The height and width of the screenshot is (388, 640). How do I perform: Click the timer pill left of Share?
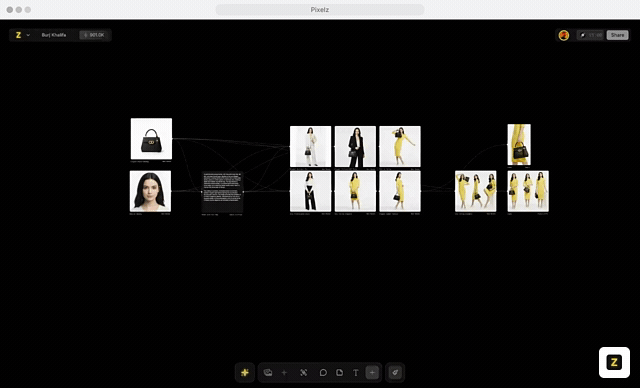(590, 35)
